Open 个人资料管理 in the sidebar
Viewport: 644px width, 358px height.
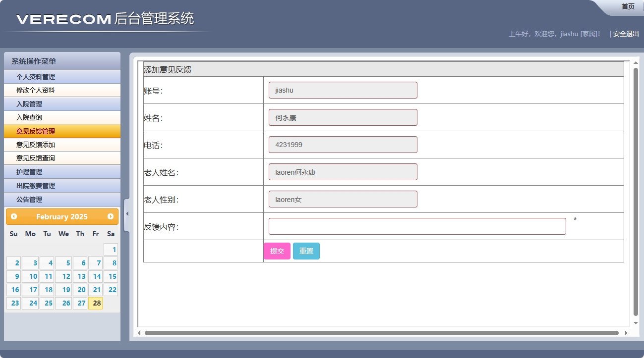pos(62,76)
